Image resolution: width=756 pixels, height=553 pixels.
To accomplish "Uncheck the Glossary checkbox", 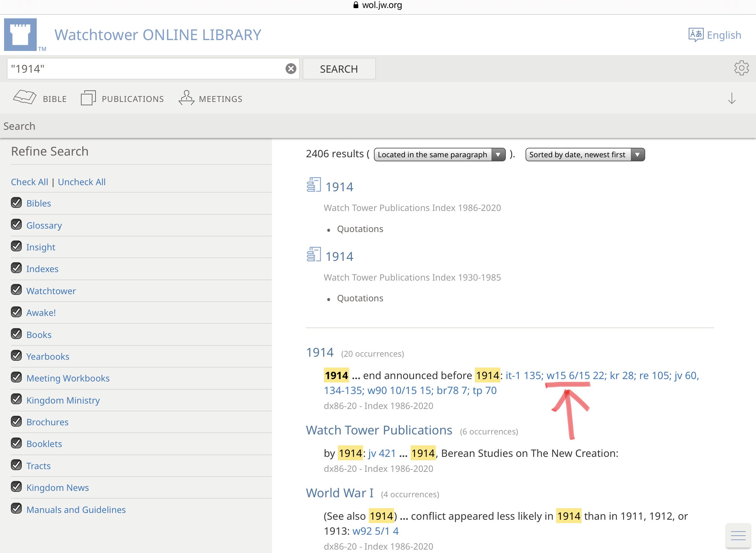I will 16,225.
